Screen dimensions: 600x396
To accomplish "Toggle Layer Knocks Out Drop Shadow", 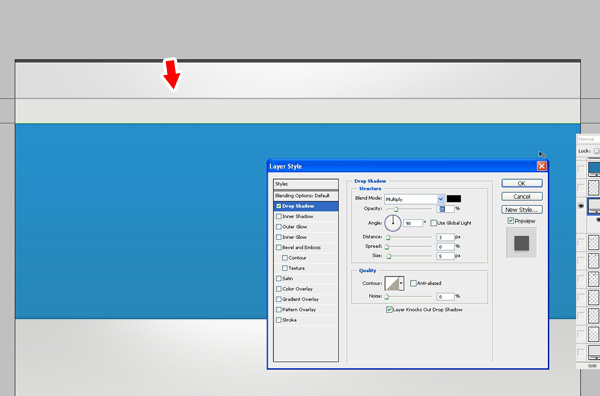I will [389, 310].
